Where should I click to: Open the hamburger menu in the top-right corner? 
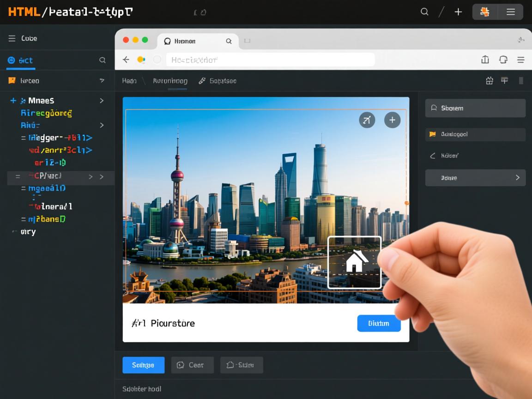[x=511, y=12]
